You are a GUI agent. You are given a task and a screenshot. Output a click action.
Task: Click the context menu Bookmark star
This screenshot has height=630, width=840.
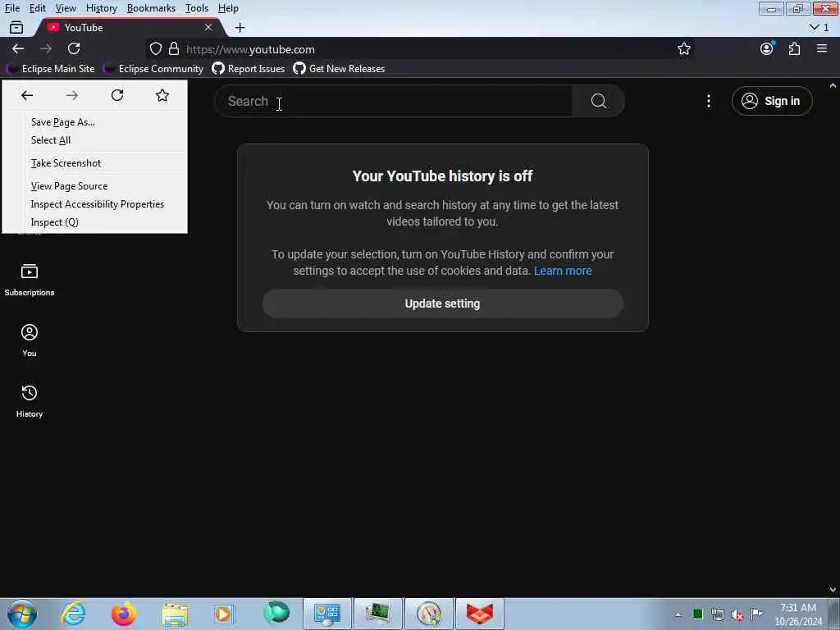coord(162,95)
